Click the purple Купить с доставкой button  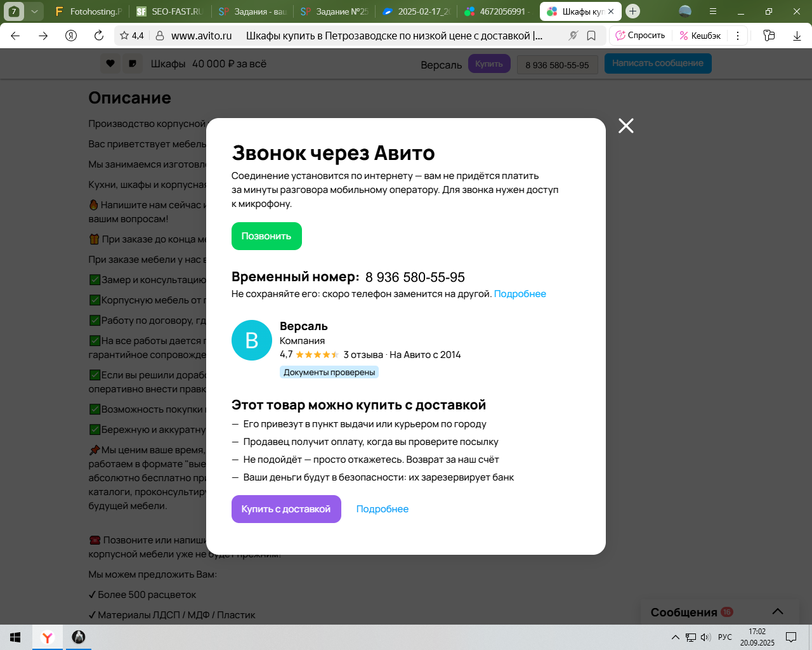(286, 509)
